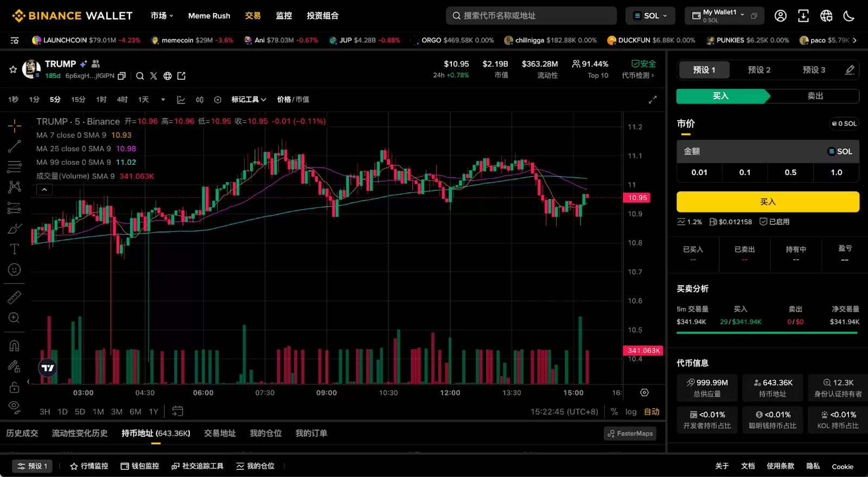Switch to dark mode moon icon

point(849,16)
